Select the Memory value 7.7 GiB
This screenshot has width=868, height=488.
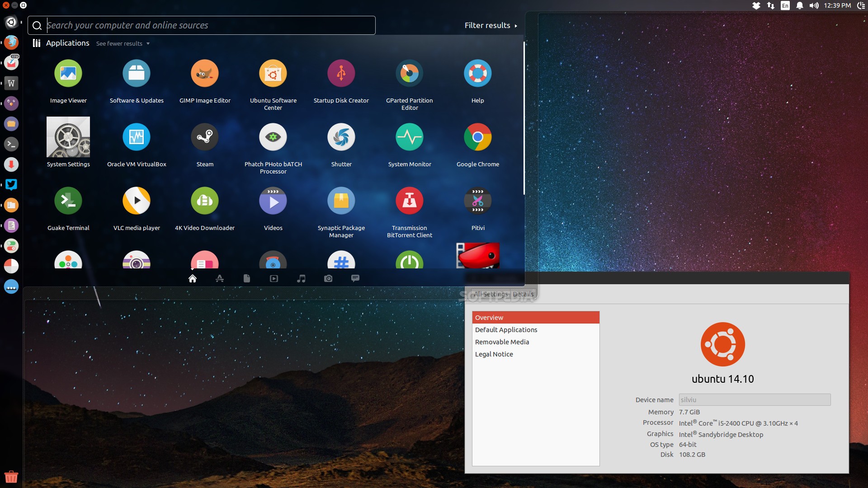click(689, 412)
